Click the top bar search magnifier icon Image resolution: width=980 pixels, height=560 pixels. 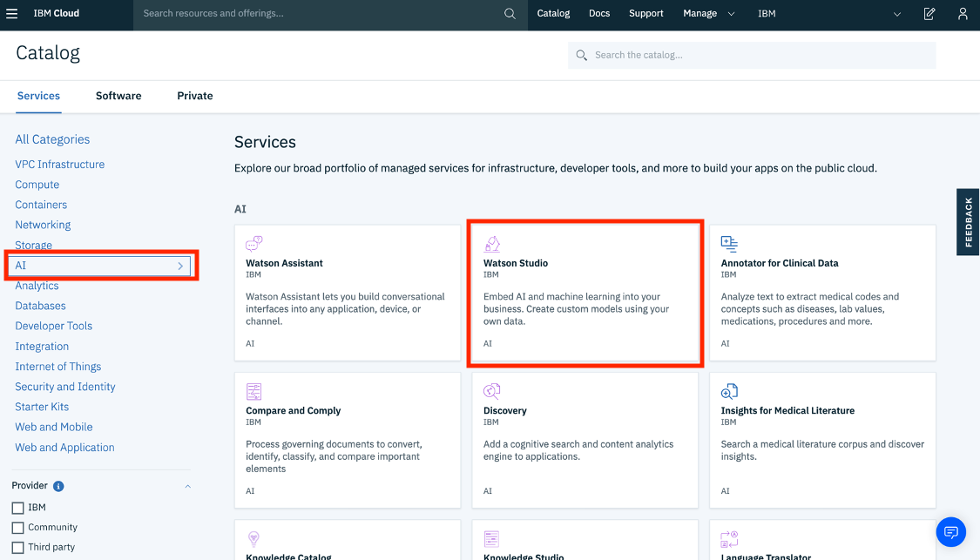510,13
